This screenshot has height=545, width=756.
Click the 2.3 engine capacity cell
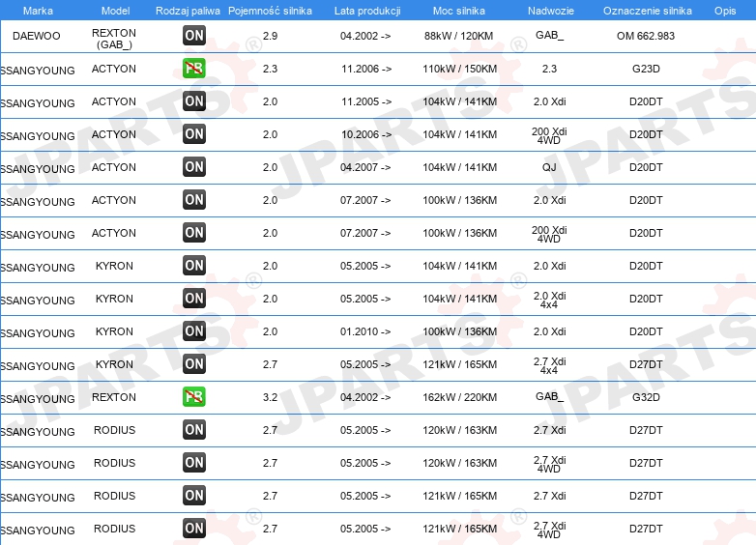(270, 69)
